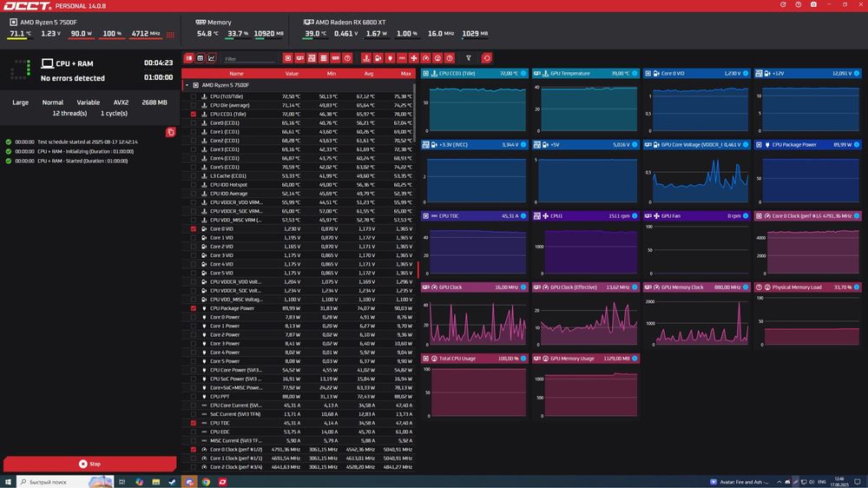Copy the test log to clipboard
868x488 pixels.
pos(170,132)
